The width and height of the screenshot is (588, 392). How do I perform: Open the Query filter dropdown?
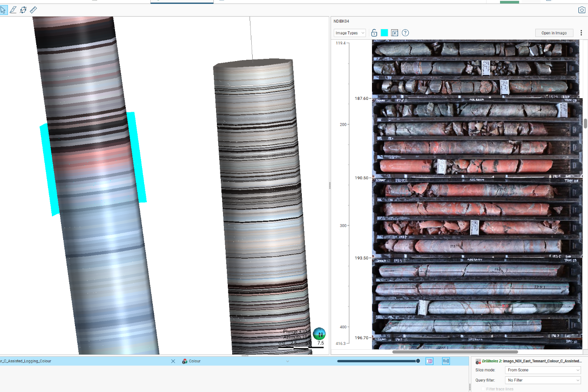coord(543,380)
